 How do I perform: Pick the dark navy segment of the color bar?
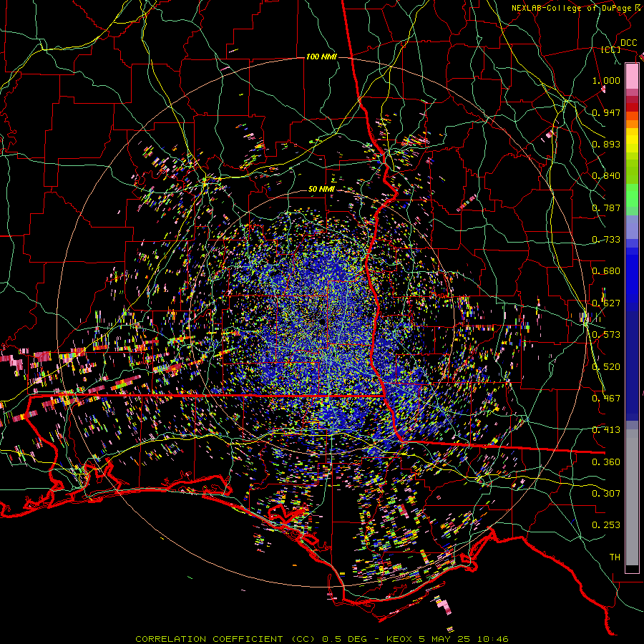(x=632, y=366)
